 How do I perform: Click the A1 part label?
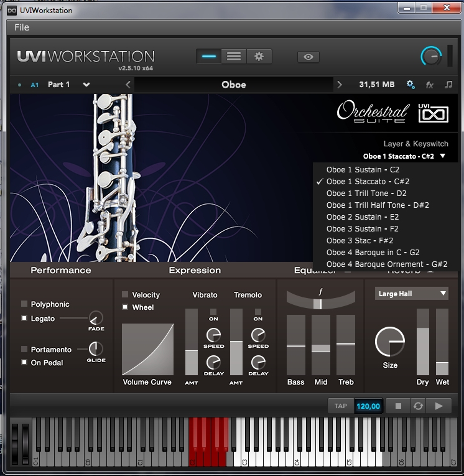point(35,85)
